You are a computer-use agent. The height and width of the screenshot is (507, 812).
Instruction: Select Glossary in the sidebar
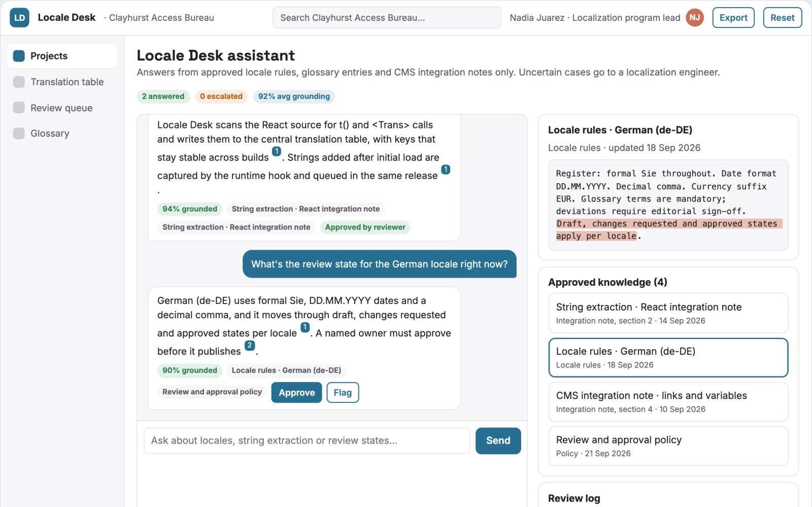pyautogui.click(x=62, y=133)
